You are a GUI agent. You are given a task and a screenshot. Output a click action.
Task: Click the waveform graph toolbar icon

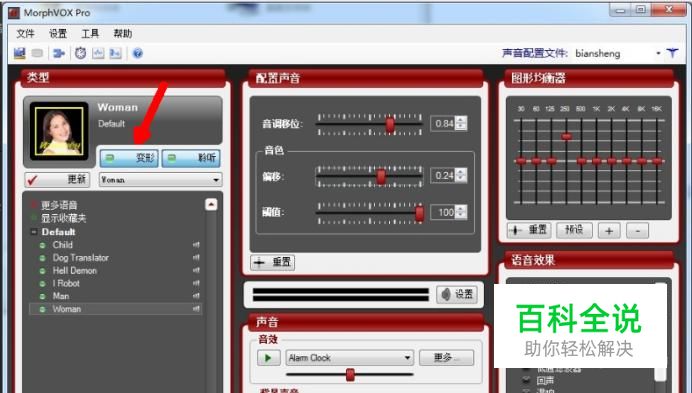tap(98, 53)
